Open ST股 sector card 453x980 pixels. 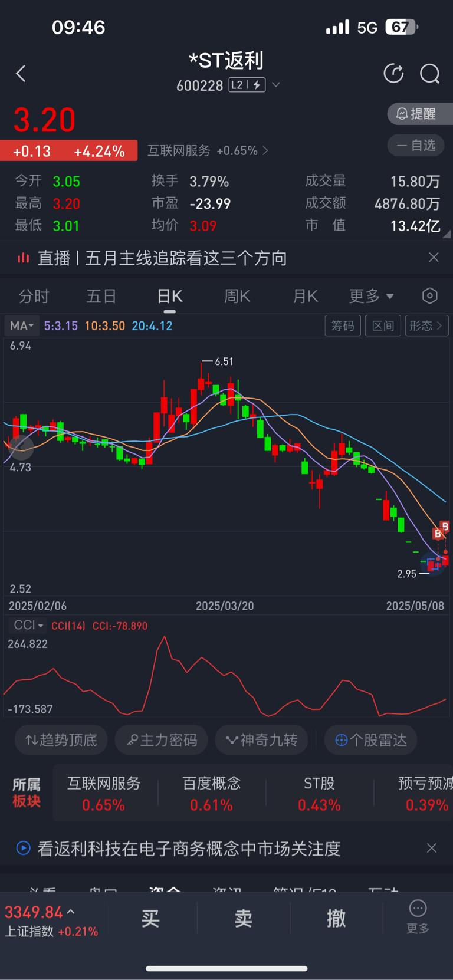point(319,794)
